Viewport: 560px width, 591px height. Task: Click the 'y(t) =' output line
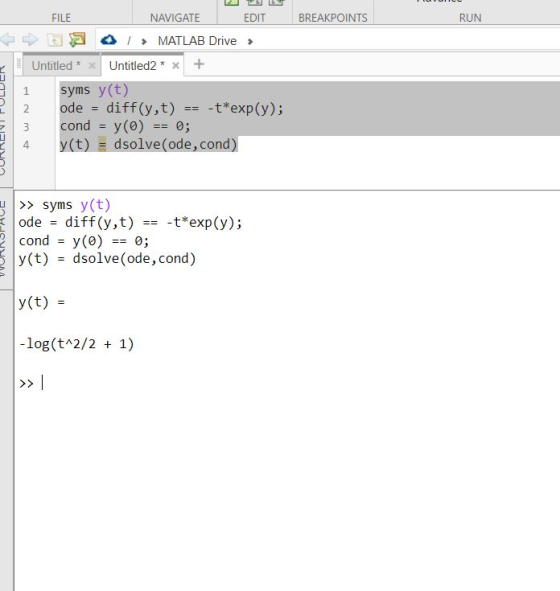point(42,302)
